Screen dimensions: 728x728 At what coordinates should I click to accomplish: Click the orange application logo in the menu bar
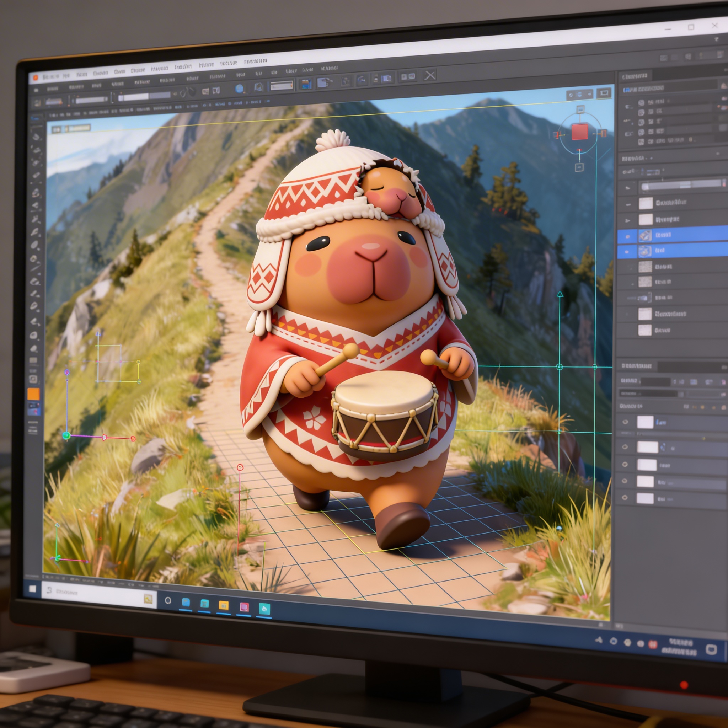point(36,77)
